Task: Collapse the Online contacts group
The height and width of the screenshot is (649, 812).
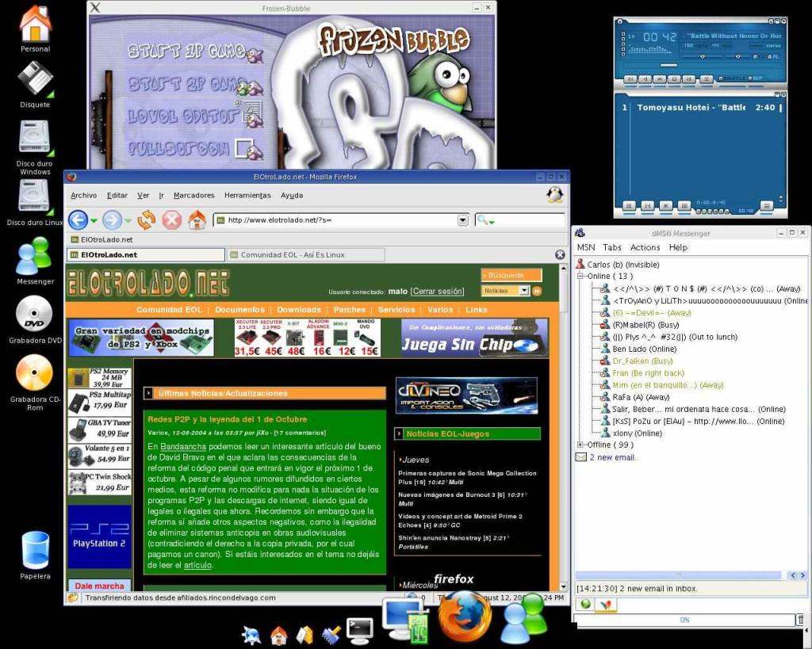Action: coord(580,277)
